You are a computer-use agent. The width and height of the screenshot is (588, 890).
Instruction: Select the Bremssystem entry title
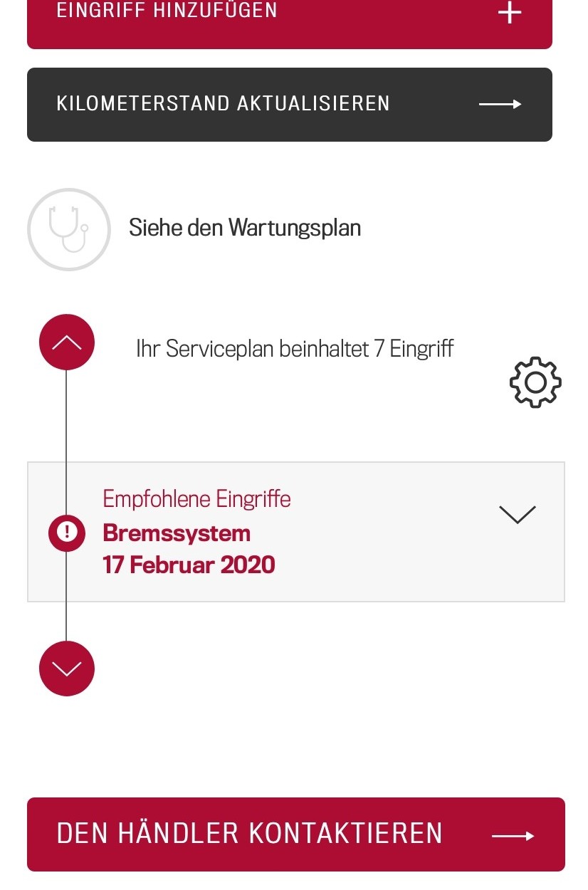click(x=177, y=533)
